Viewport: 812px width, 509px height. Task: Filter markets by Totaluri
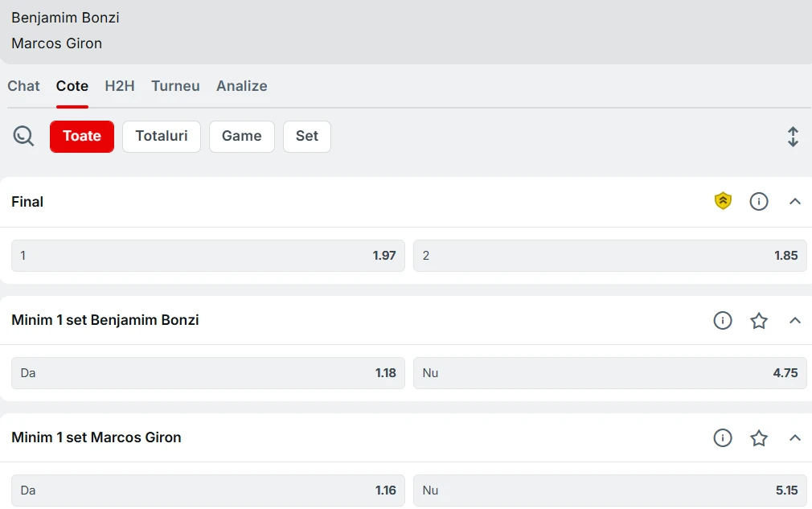tap(162, 137)
